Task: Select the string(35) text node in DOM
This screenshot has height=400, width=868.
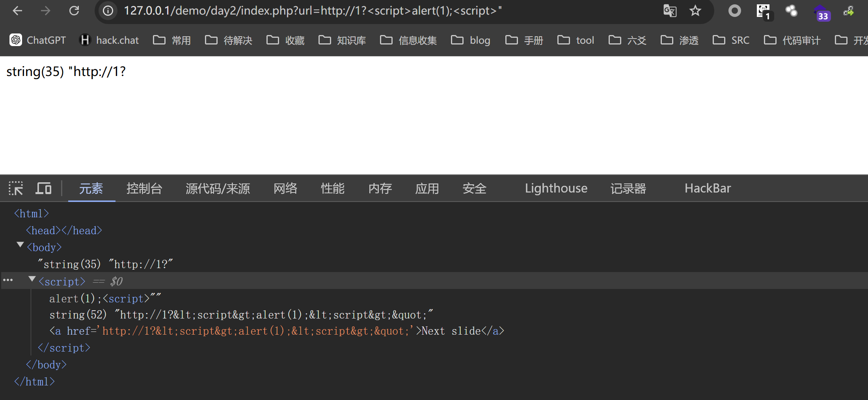Action: tap(105, 264)
